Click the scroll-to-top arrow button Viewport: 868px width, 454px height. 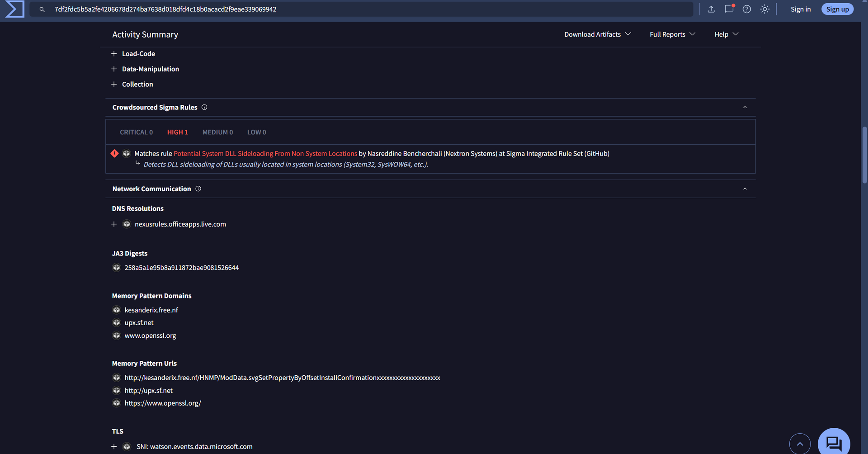[800, 444]
